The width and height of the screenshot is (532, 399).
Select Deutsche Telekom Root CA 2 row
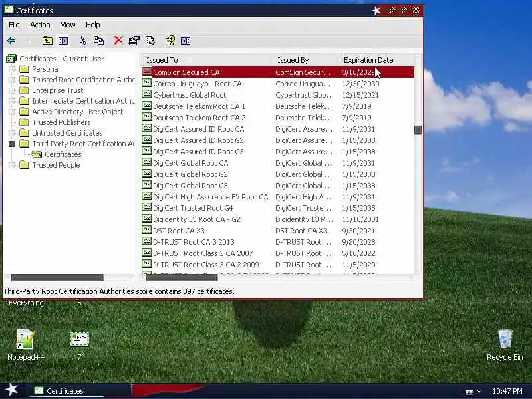(277, 118)
